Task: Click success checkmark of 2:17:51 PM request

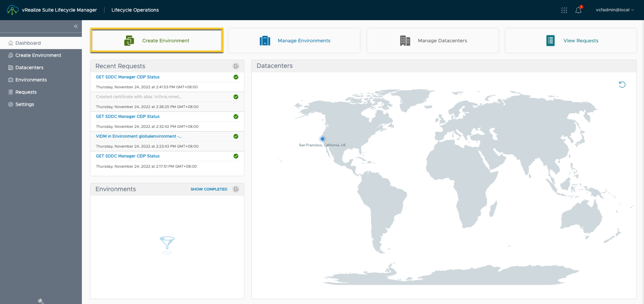Action: click(x=236, y=156)
